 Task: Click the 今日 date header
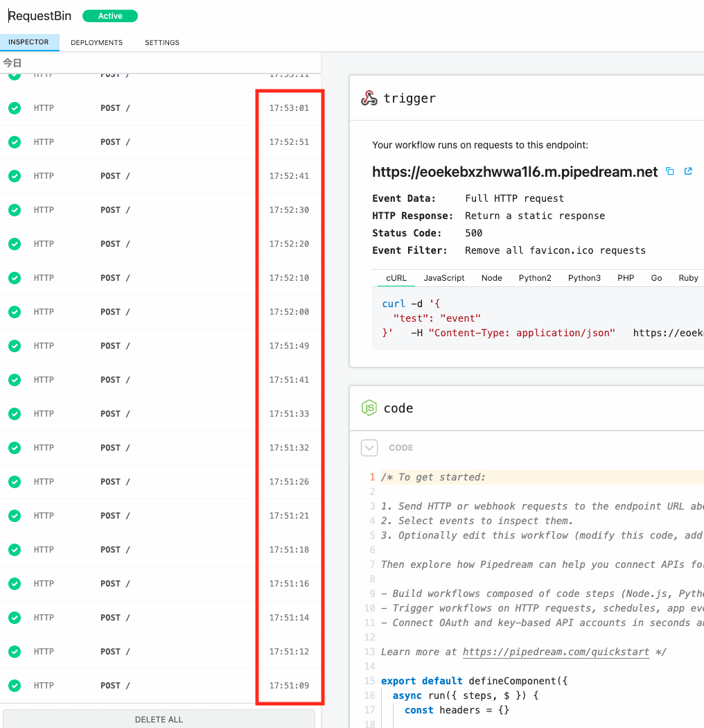12,62
